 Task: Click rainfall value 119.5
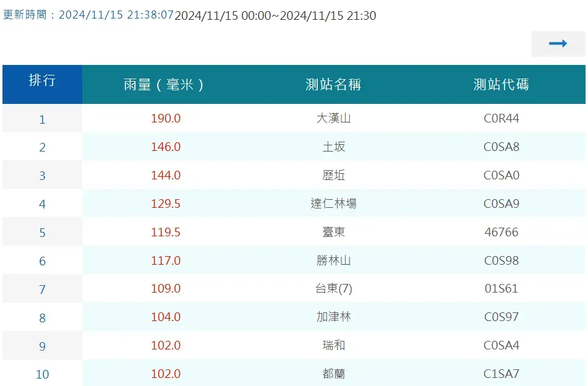pos(166,232)
